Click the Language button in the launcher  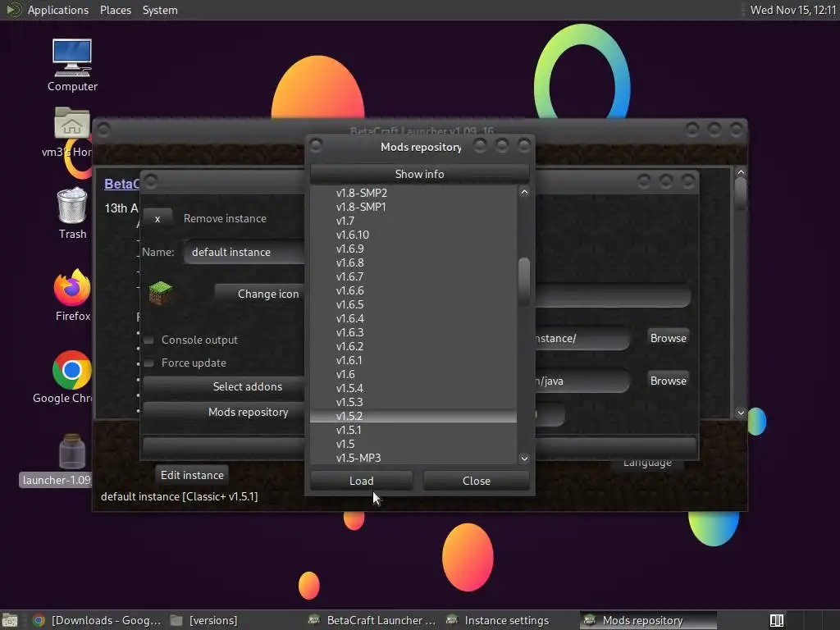coord(647,463)
